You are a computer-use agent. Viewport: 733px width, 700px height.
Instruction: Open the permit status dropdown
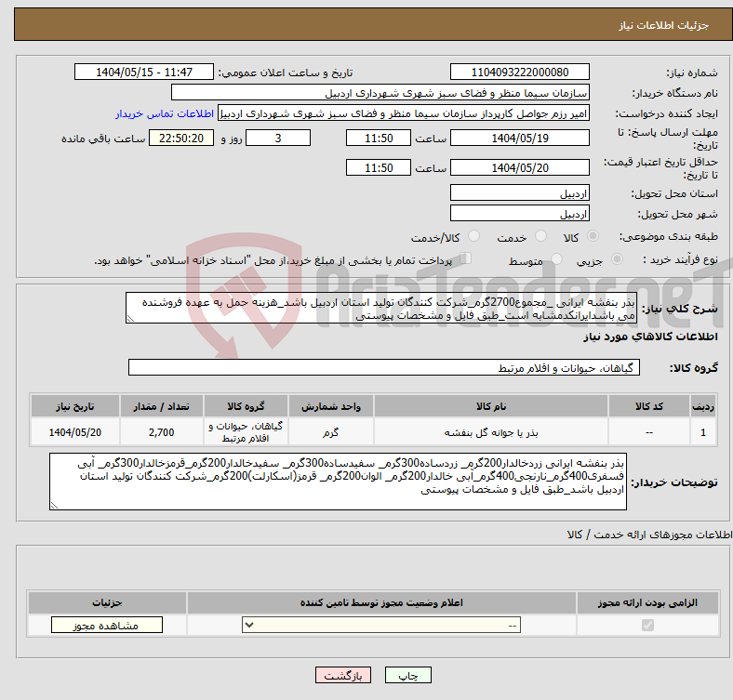pos(381,625)
